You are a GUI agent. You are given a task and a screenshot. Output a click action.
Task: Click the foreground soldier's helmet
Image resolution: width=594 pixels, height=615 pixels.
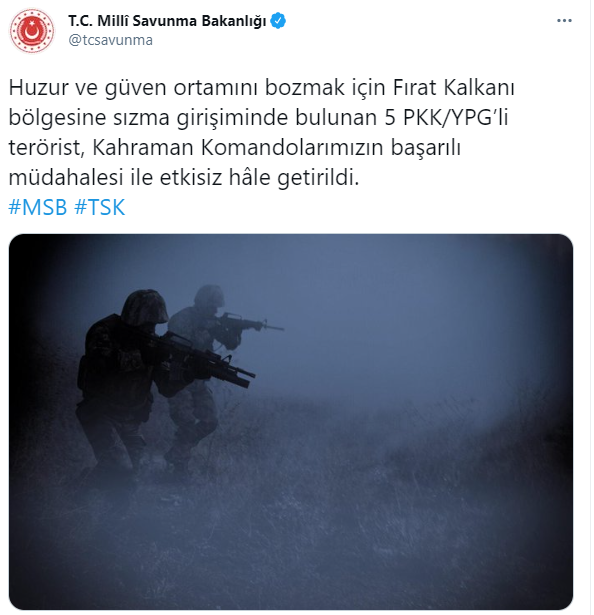click(144, 307)
